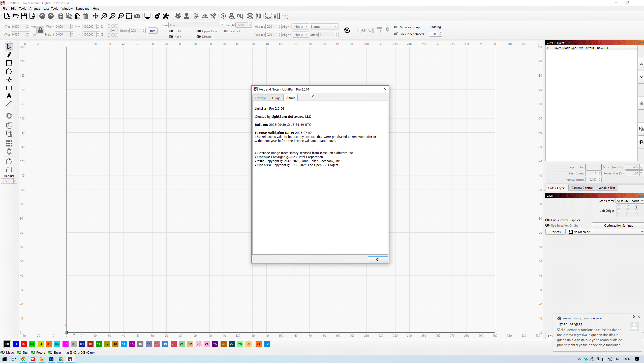Toggle the Upper Case switch
The image size is (644, 363).
pos(199,31)
